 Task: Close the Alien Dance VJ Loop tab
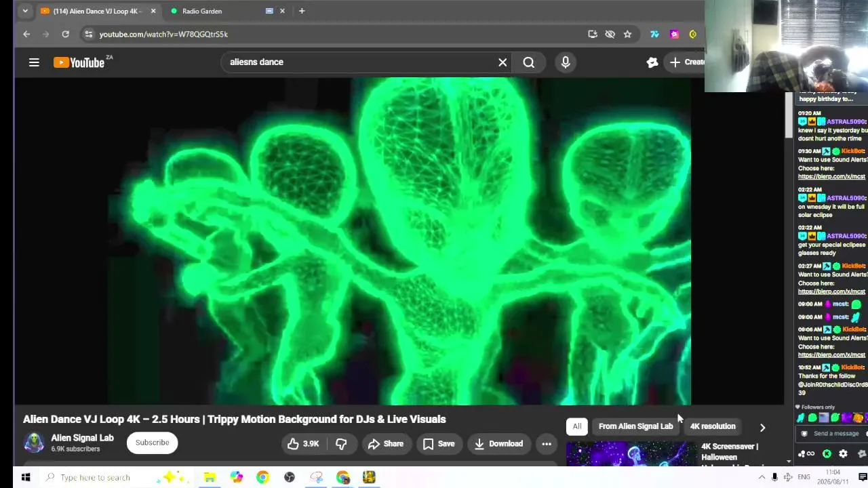(153, 11)
